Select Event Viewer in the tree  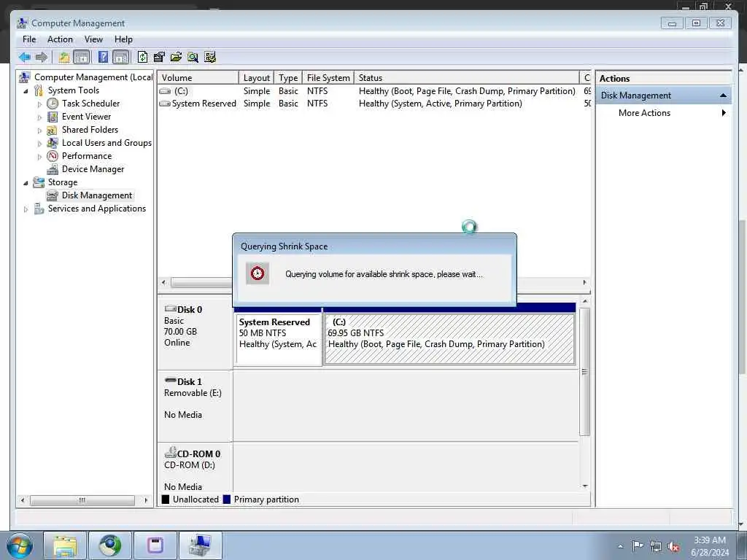tap(86, 117)
